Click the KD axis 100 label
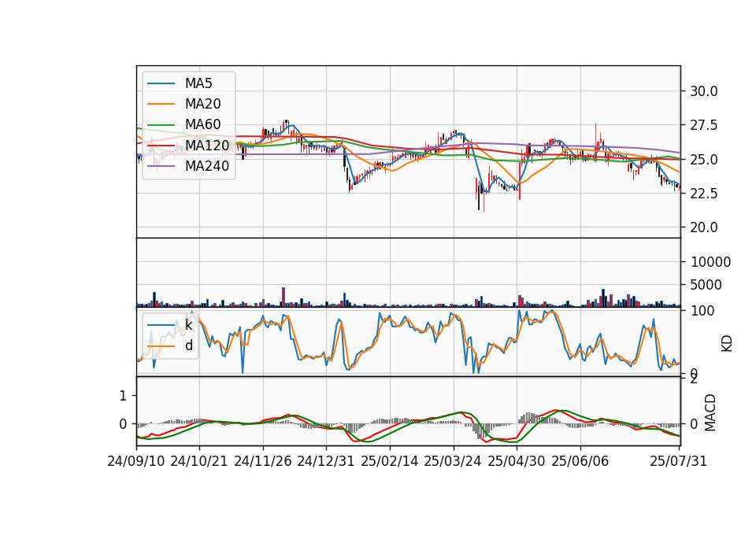Image resolution: width=756 pixels, height=543 pixels. tap(702, 311)
